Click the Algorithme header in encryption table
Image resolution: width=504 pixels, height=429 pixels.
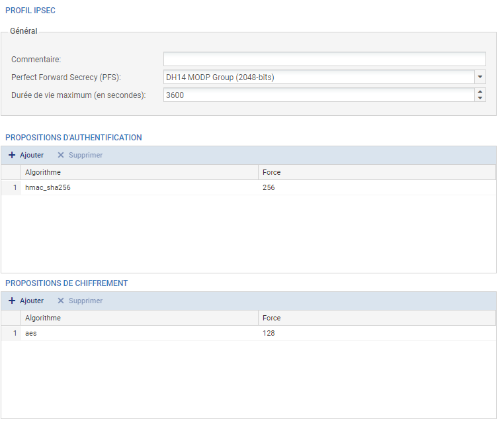[139, 318]
